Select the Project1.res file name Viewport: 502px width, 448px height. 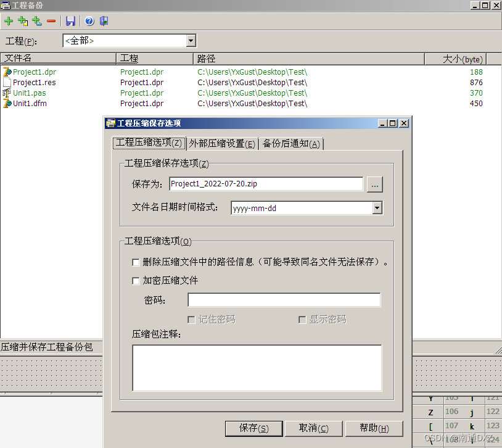(35, 83)
